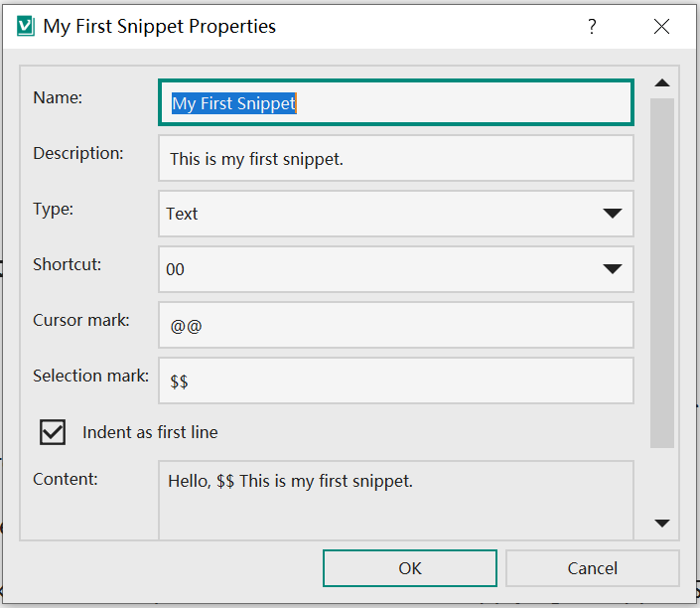Click the vertical scrollbar thumb
The width and height of the screenshot is (700, 608).
(x=662, y=272)
